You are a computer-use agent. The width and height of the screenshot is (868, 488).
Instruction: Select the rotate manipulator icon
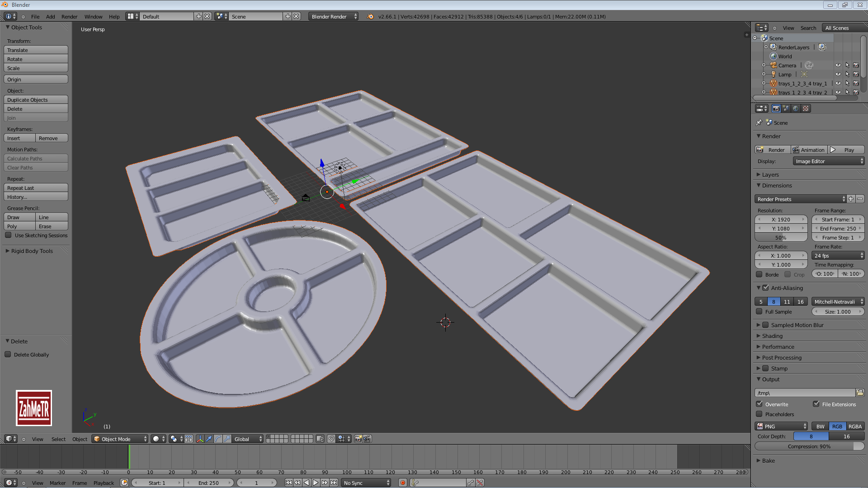[x=218, y=439]
